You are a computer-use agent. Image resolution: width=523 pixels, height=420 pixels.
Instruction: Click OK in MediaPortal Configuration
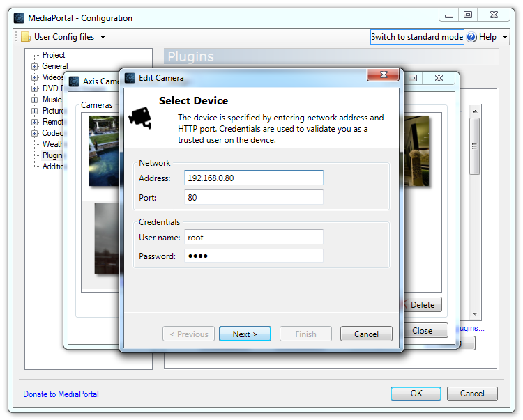(416, 394)
